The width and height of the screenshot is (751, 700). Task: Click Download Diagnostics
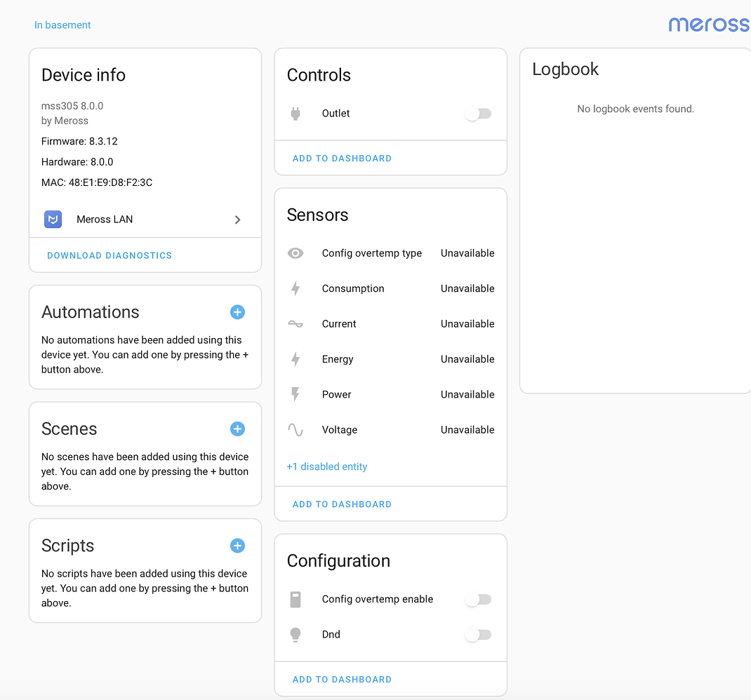(x=109, y=255)
